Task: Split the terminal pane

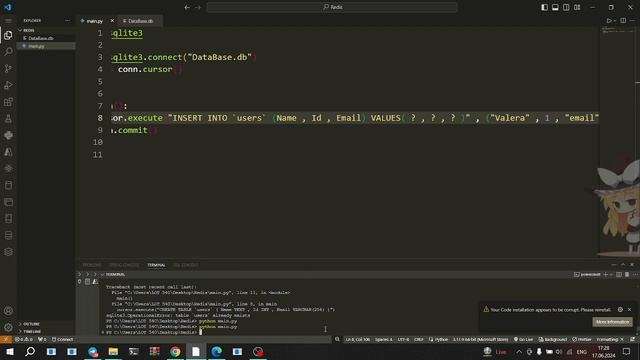Action: tap(619, 275)
